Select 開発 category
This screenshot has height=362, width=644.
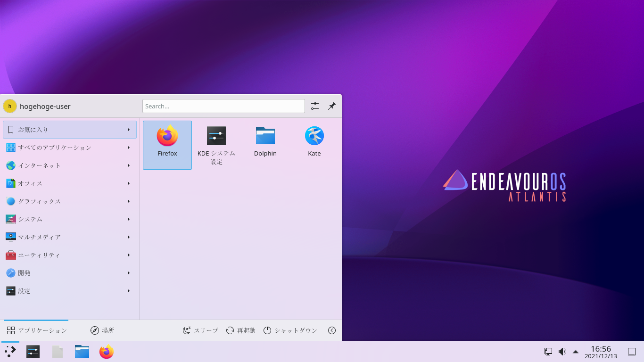pyautogui.click(x=70, y=273)
